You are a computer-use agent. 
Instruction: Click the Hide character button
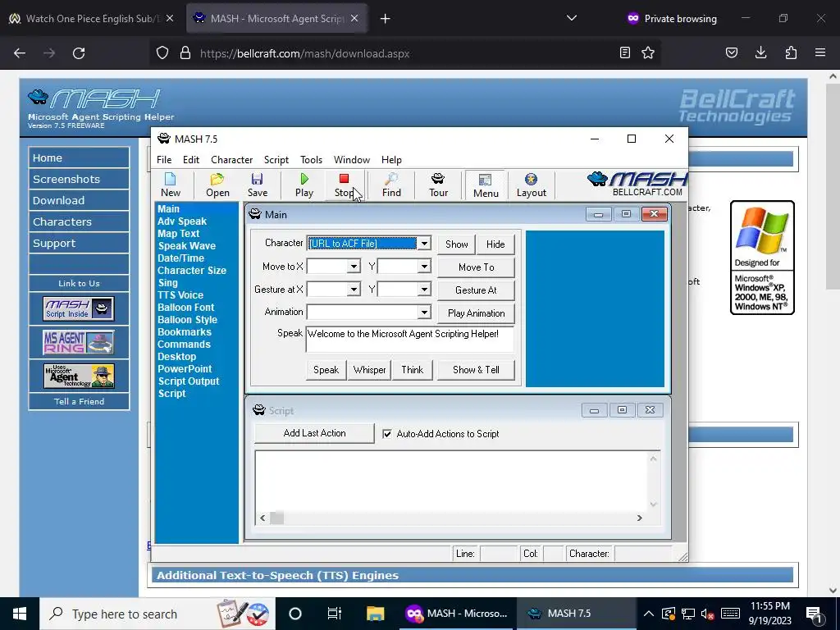click(x=495, y=244)
